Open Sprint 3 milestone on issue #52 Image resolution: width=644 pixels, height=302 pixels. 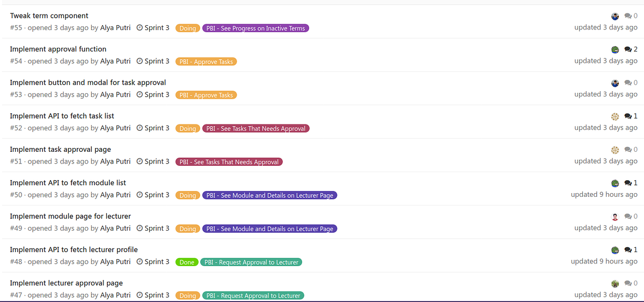[x=153, y=128]
